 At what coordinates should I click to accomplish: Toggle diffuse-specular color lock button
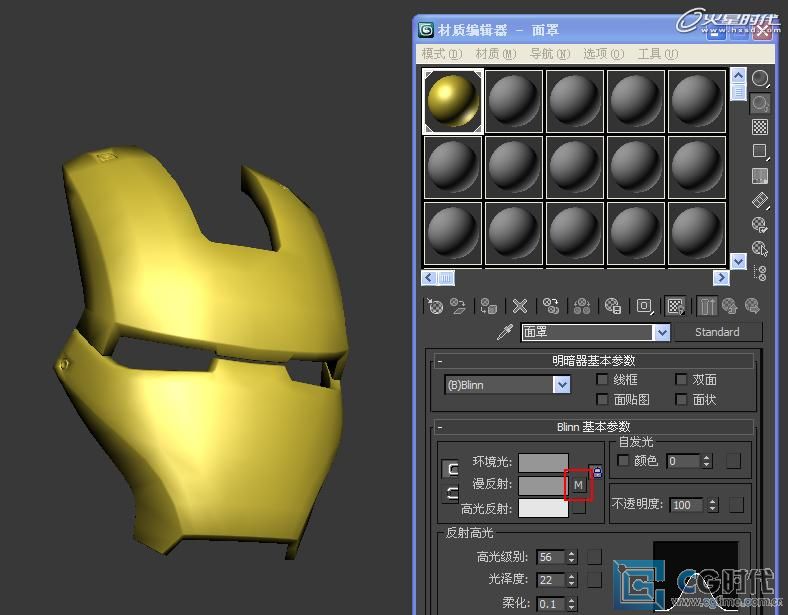[x=452, y=493]
